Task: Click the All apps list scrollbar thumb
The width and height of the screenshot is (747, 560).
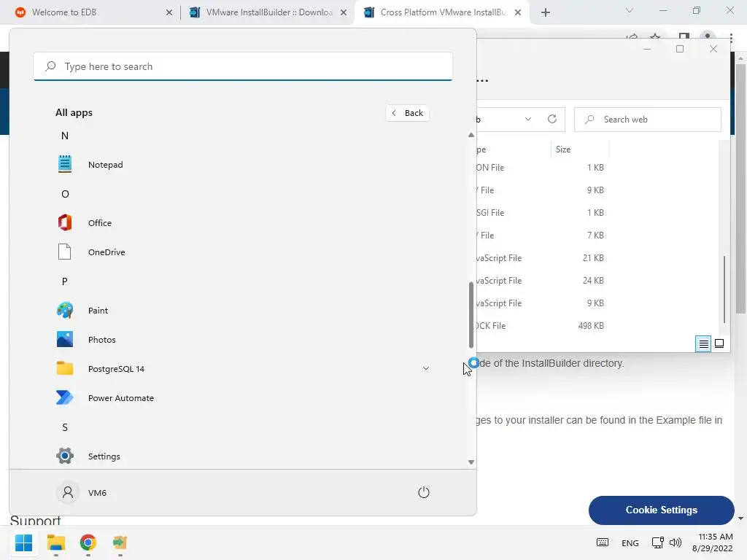Action: [471, 315]
